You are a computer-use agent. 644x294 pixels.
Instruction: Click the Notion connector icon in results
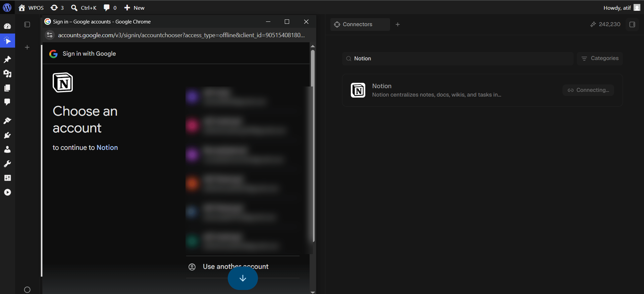tap(358, 90)
